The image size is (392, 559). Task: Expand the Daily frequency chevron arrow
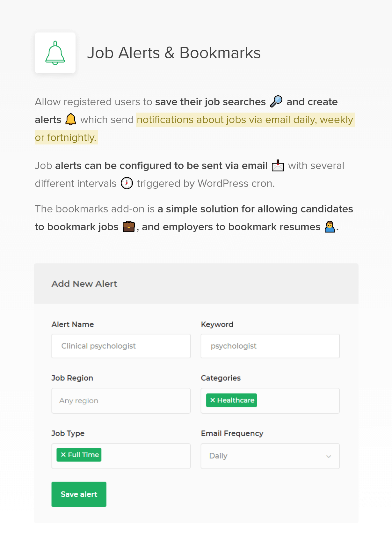[329, 456]
